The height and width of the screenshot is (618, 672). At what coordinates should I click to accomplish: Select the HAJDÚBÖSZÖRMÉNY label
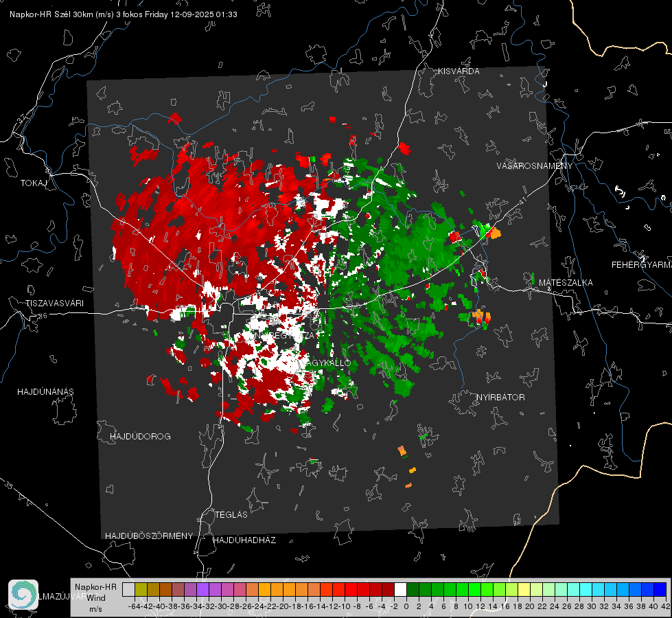coord(149,536)
